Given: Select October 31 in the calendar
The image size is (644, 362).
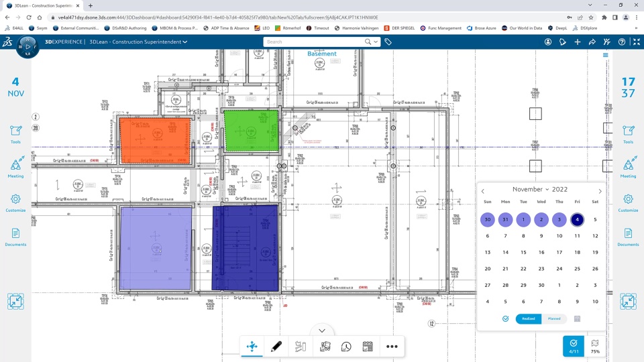Looking at the screenshot, I should coord(506,220).
